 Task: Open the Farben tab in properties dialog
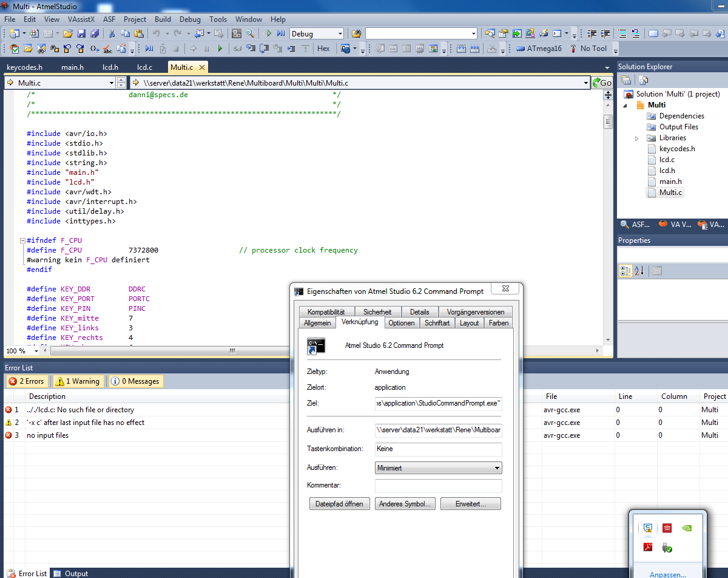pos(499,323)
